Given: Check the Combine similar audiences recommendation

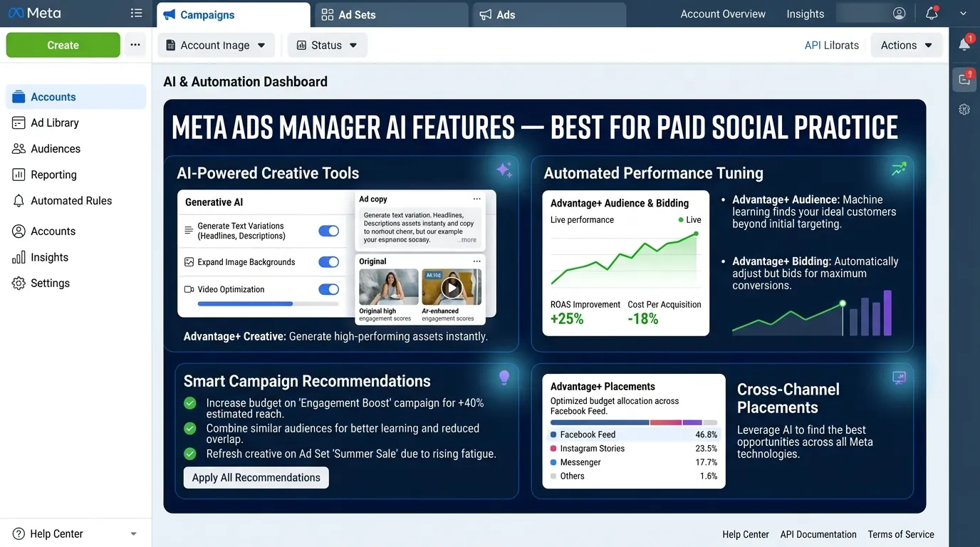Looking at the screenshot, I should 190,429.
